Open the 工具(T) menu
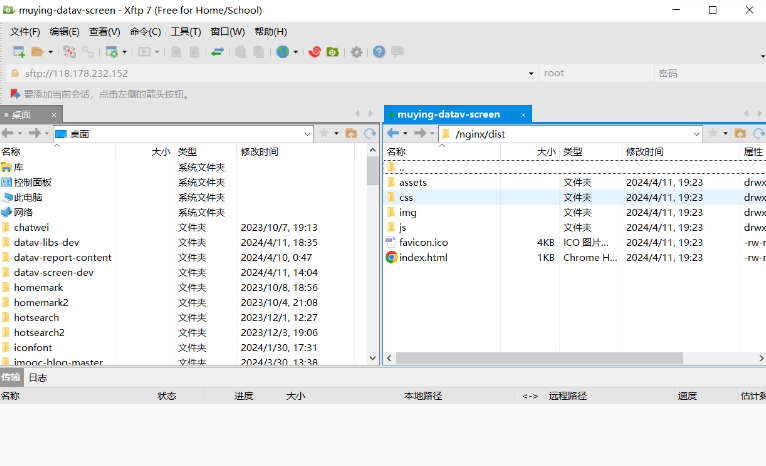 point(186,32)
